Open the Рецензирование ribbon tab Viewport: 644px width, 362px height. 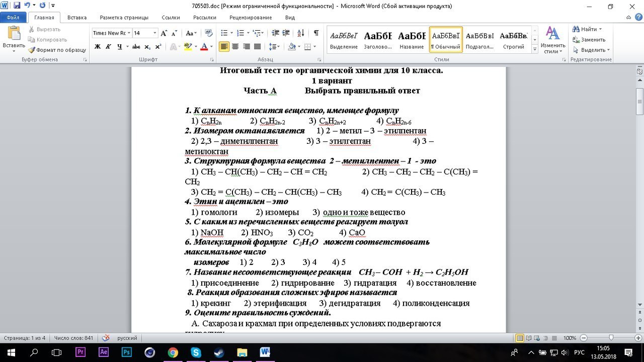click(251, 17)
